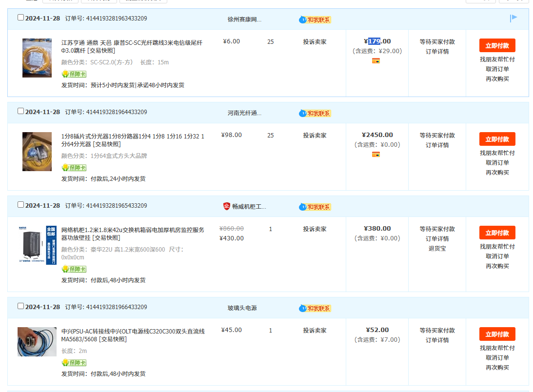Open 和我联系 chat for 河南光纤通 shop
Screen dimensions: 533x392
pos(315,113)
